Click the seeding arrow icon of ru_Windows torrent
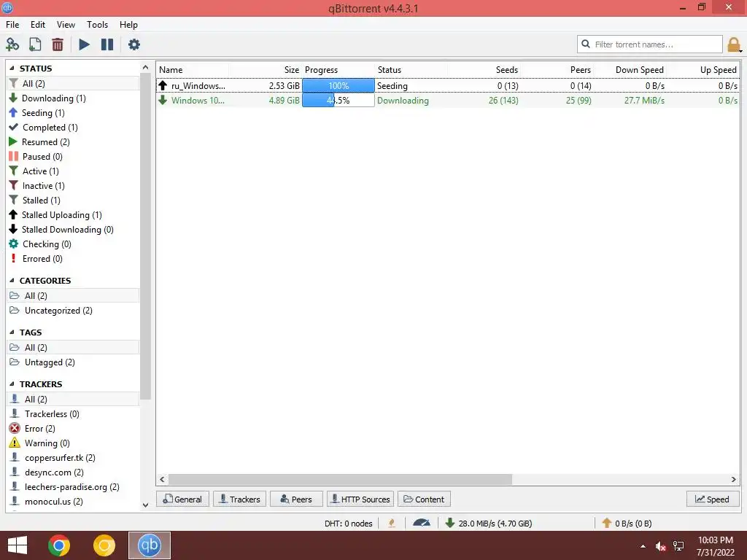 pos(163,85)
